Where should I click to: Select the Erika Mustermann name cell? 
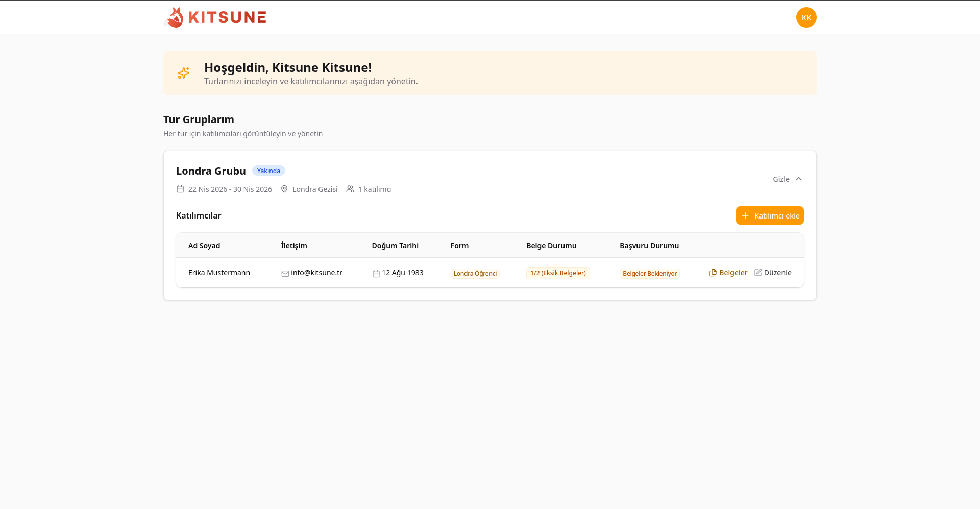click(219, 273)
